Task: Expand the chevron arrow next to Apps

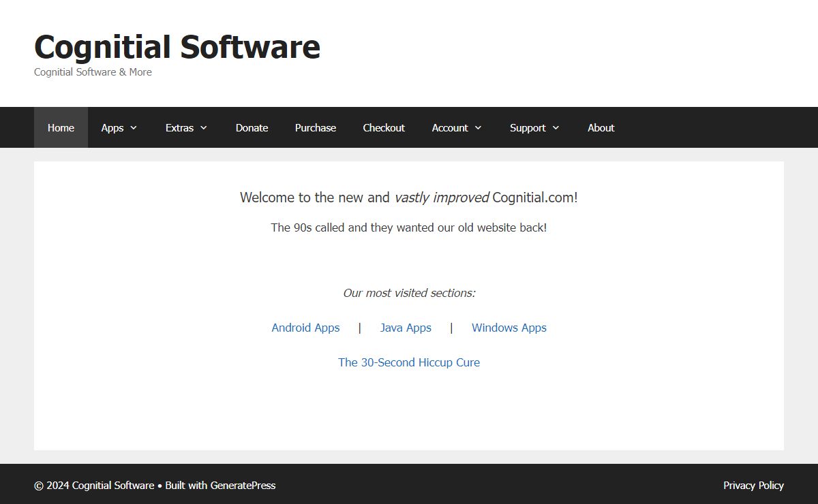Action: [x=134, y=127]
